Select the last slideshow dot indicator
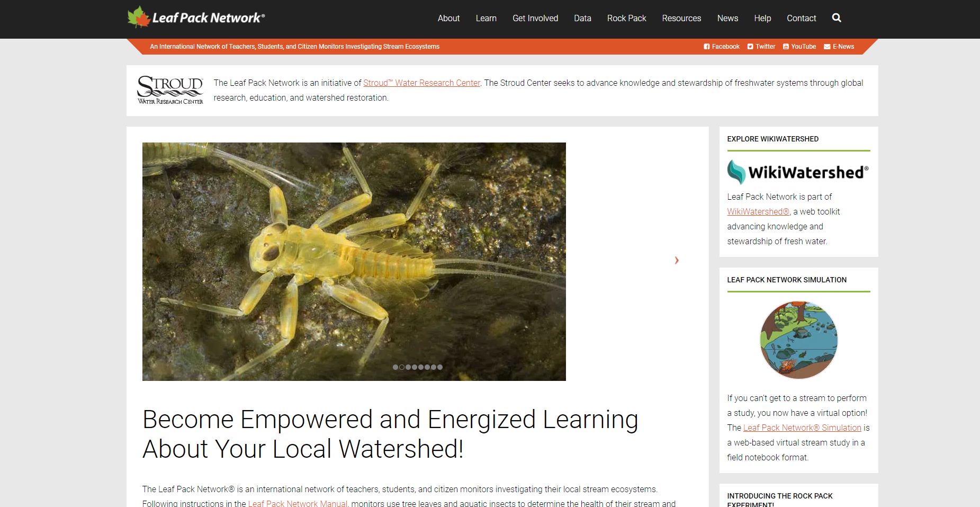This screenshot has height=507, width=980. [x=440, y=367]
